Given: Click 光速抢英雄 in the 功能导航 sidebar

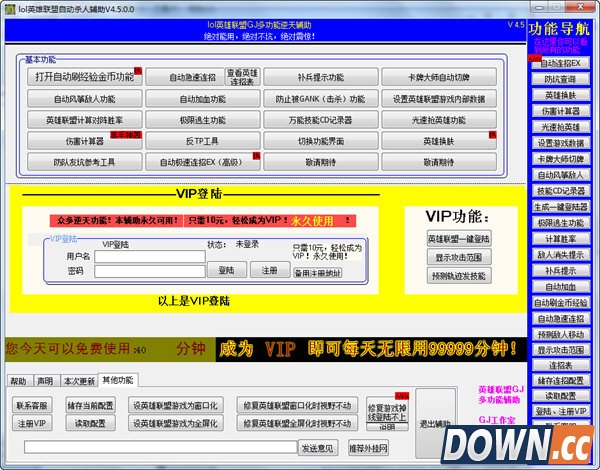Looking at the screenshot, I should coord(561,127).
